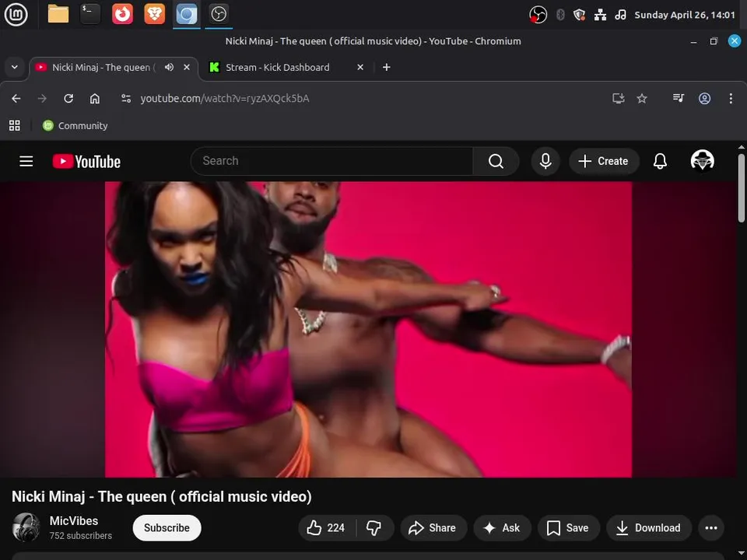Open the YouTube guide hamburger menu
This screenshot has width=747, height=560.
26,162
